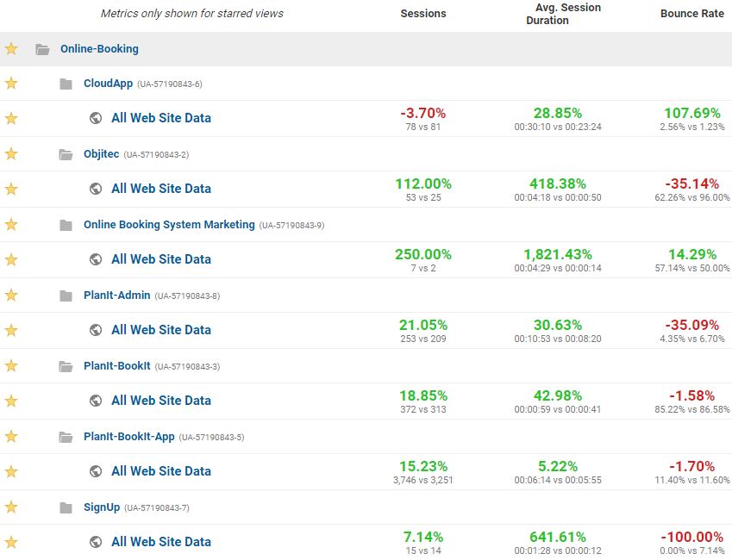
Task: Collapse the Objitec property folder
Action: (x=66, y=154)
